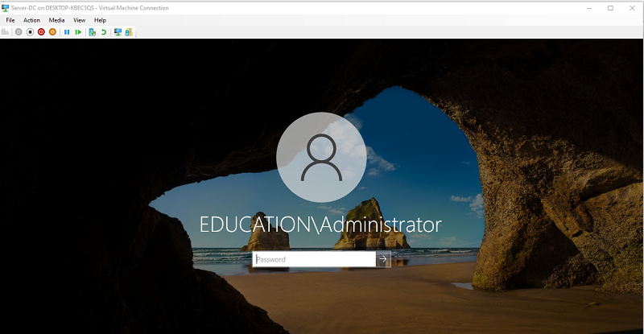Open the Action menu

31,20
